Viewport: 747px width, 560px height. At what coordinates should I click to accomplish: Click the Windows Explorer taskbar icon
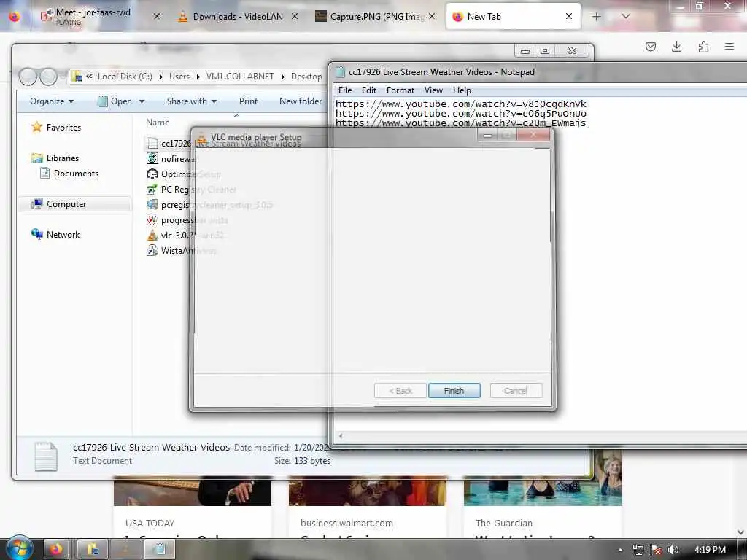click(x=93, y=550)
